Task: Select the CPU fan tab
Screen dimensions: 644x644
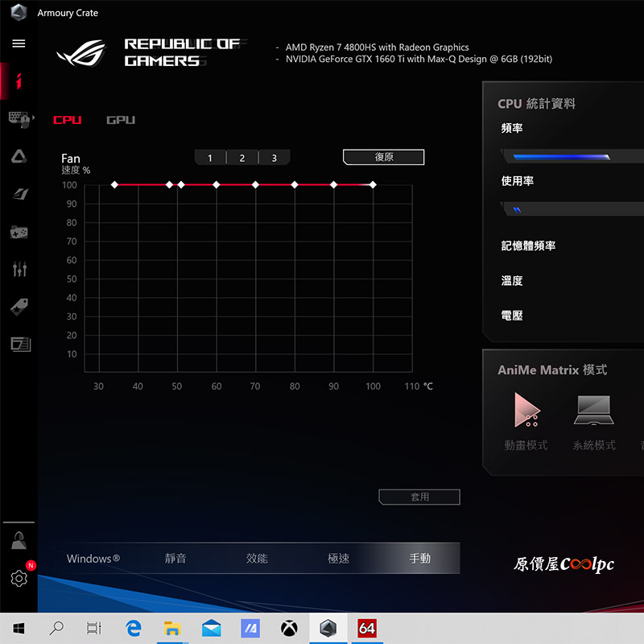Action: point(68,120)
